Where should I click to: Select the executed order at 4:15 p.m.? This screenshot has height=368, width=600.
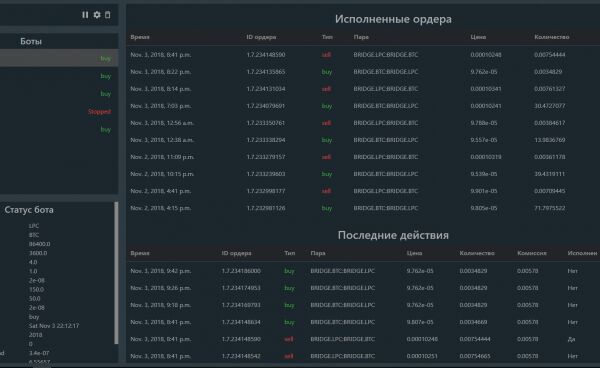coord(363,208)
